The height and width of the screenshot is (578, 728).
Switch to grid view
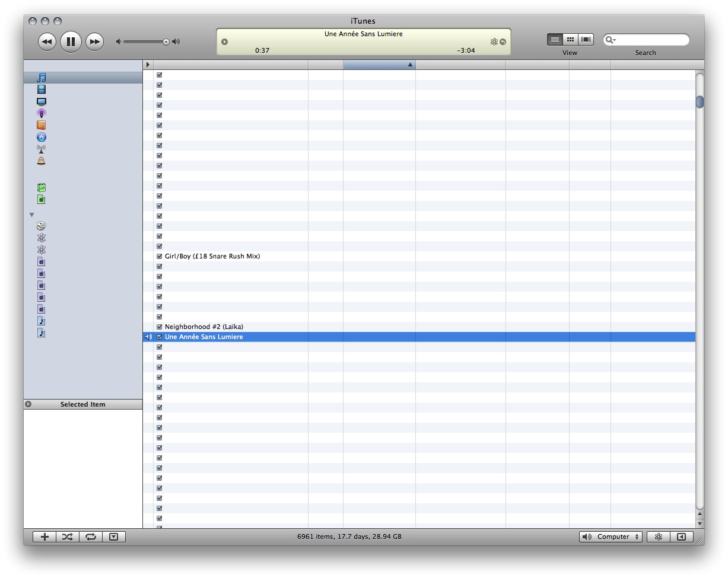[570, 39]
